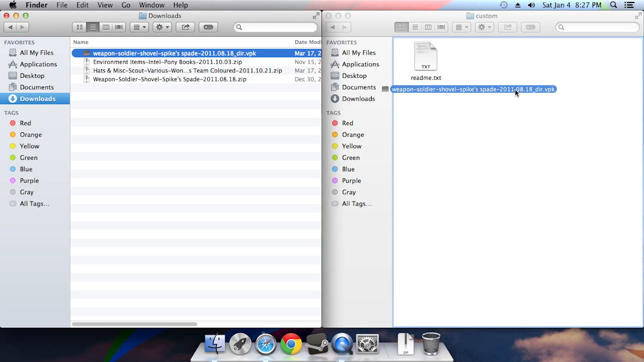Select Environment Items-Intel-Pony Books zip file
Viewport: 644px width, 362px height.
(196, 62)
